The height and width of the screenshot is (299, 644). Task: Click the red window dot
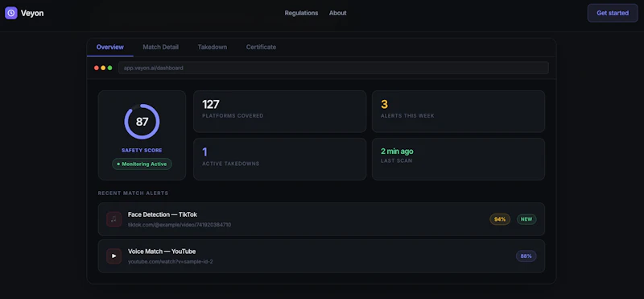pos(97,68)
